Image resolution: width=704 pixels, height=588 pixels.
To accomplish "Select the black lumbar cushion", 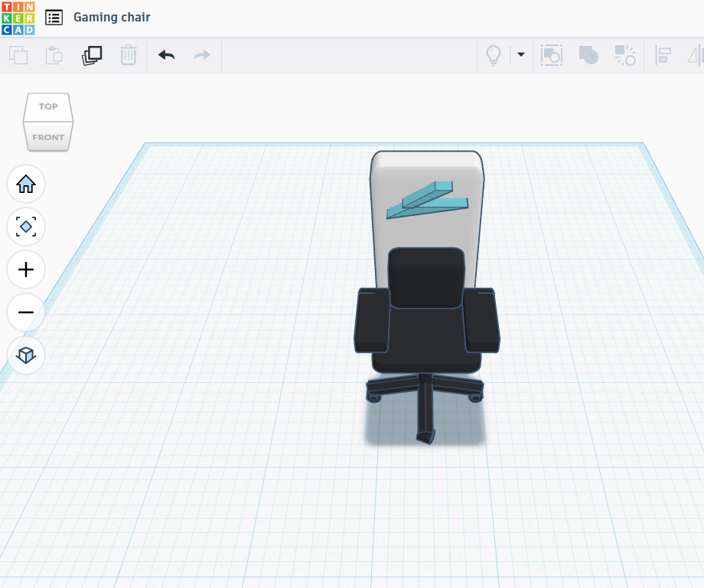I will pos(426,278).
